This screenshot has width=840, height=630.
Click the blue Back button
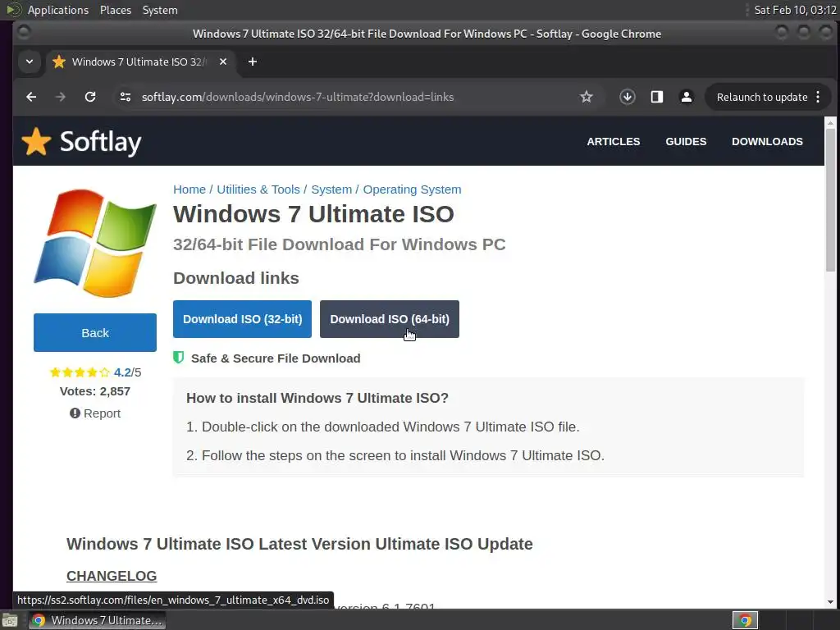click(95, 333)
